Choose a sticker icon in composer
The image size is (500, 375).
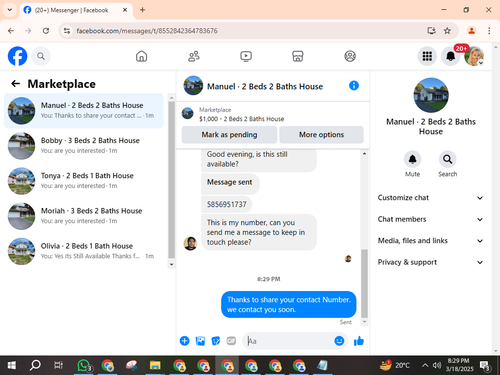(x=216, y=341)
